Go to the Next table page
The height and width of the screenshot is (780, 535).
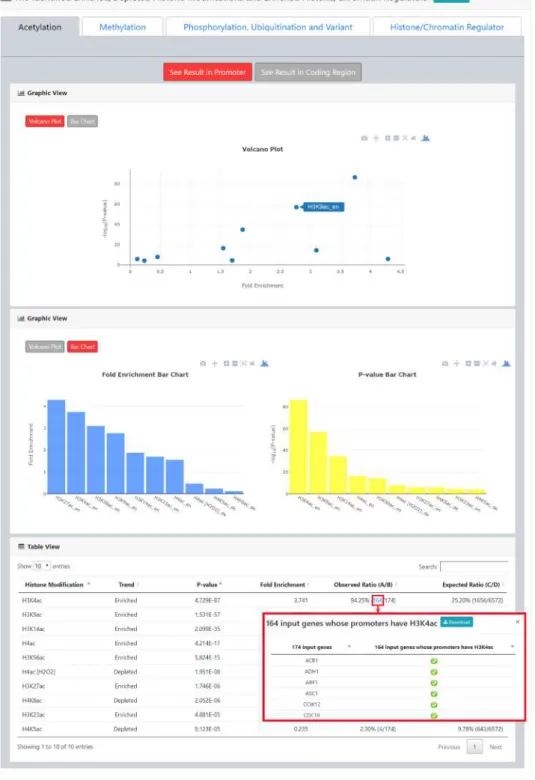496,747
